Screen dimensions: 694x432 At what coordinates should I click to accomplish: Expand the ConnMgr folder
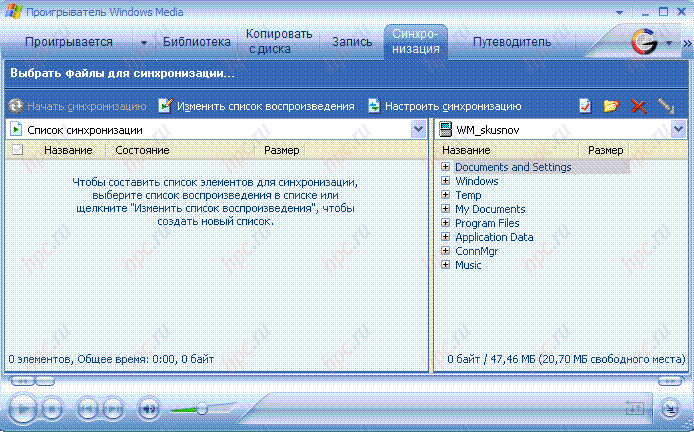446,251
